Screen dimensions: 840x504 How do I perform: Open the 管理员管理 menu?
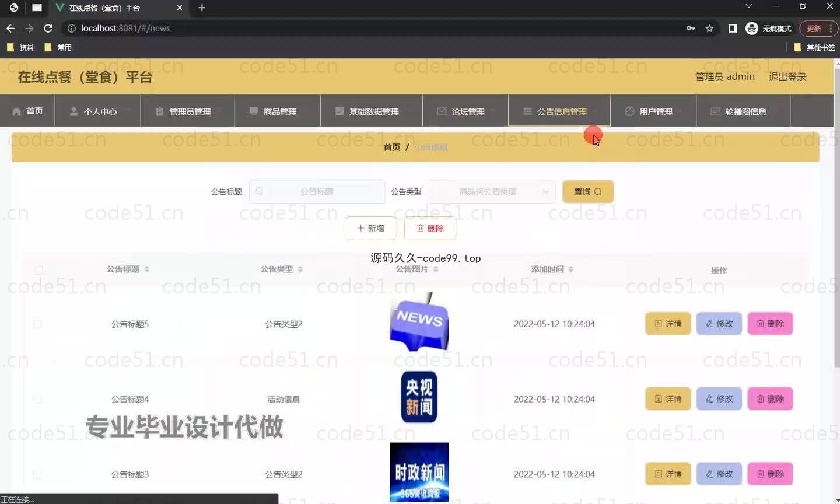(x=187, y=111)
